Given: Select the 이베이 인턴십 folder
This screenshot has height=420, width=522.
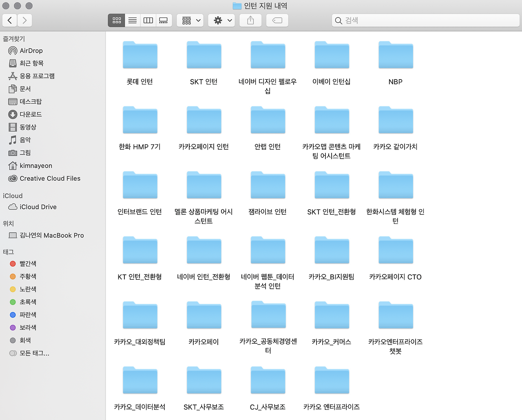Looking at the screenshot, I should (x=332, y=63).
